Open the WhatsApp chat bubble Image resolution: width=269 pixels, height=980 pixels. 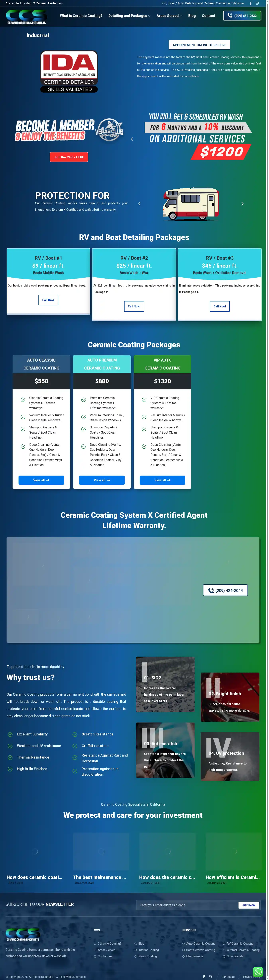point(258,971)
